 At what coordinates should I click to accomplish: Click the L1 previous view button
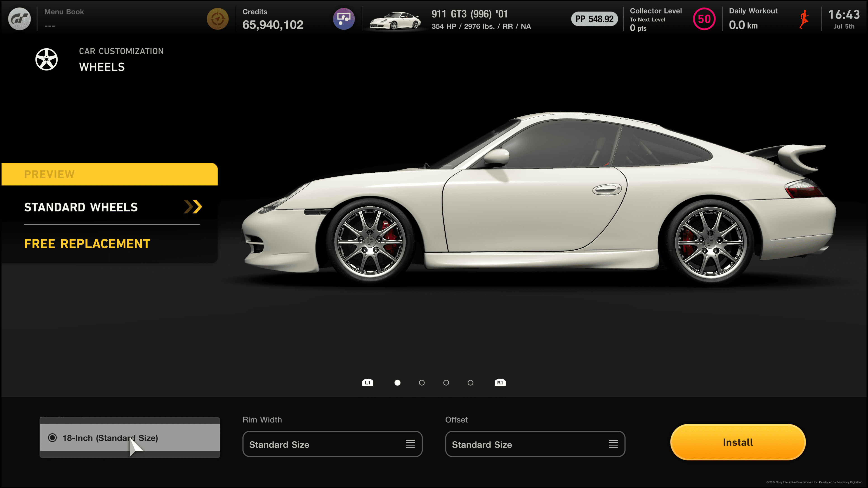tap(368, 382)
